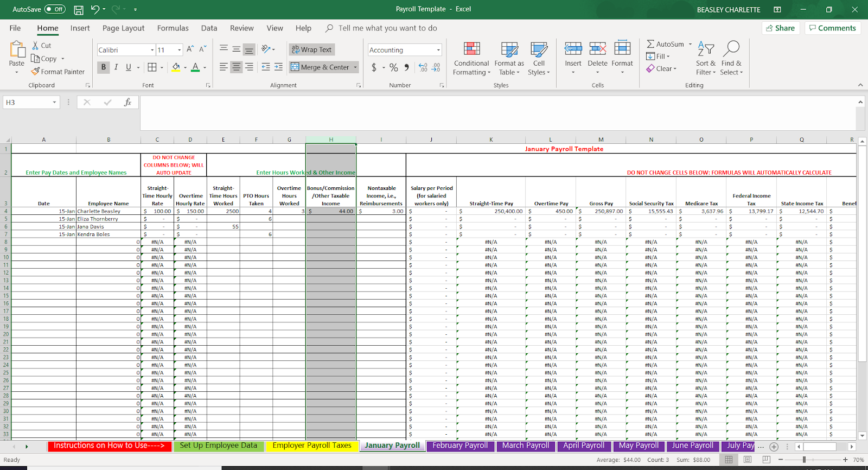This screenshot has height=470, width=868.
Task: Click the Instructions on How to Use sheet tab
Action: coord(109,446)
